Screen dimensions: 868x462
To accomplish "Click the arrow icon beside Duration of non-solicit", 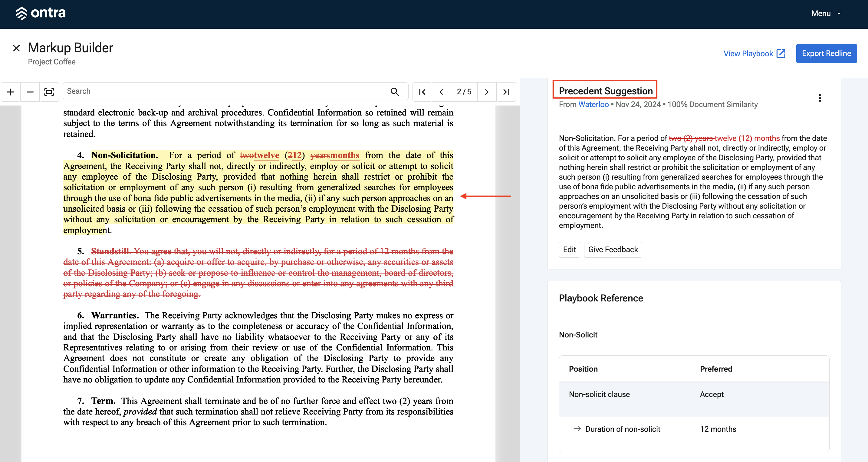I will [x=577, y=429].
